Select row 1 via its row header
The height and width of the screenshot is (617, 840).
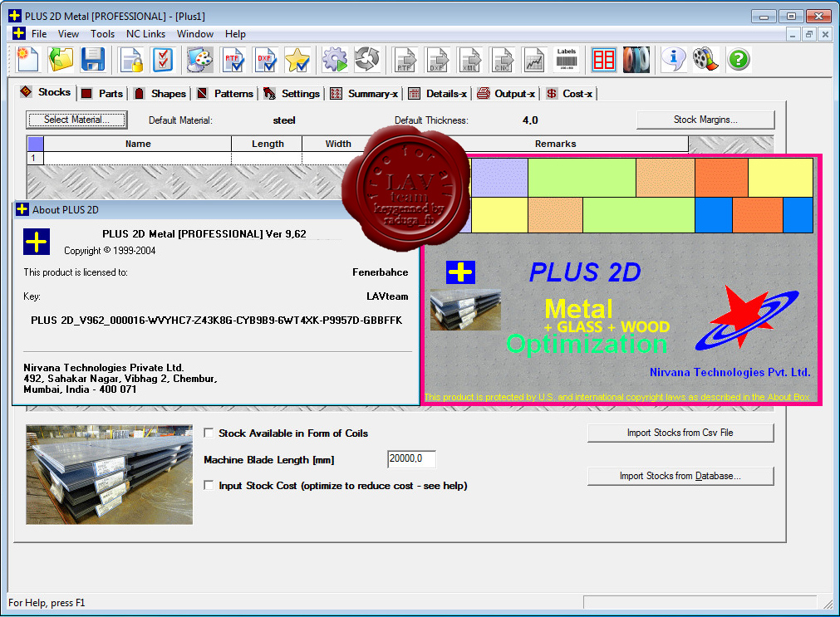click(x=35, y=159)
